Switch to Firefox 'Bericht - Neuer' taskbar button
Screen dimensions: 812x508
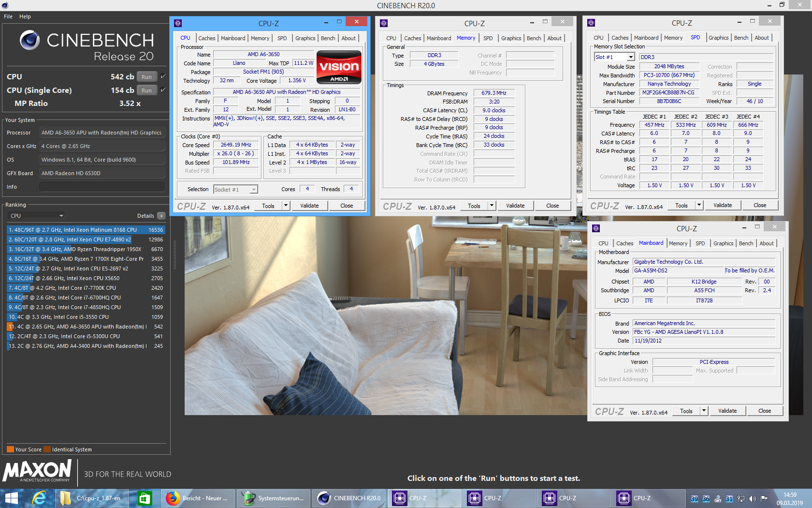point(198,498)
